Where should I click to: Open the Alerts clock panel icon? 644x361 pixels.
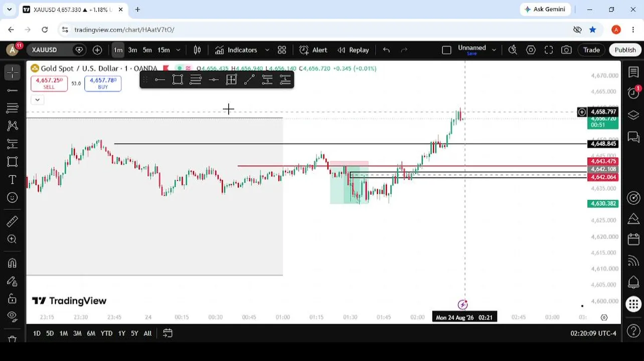[633, 93]
